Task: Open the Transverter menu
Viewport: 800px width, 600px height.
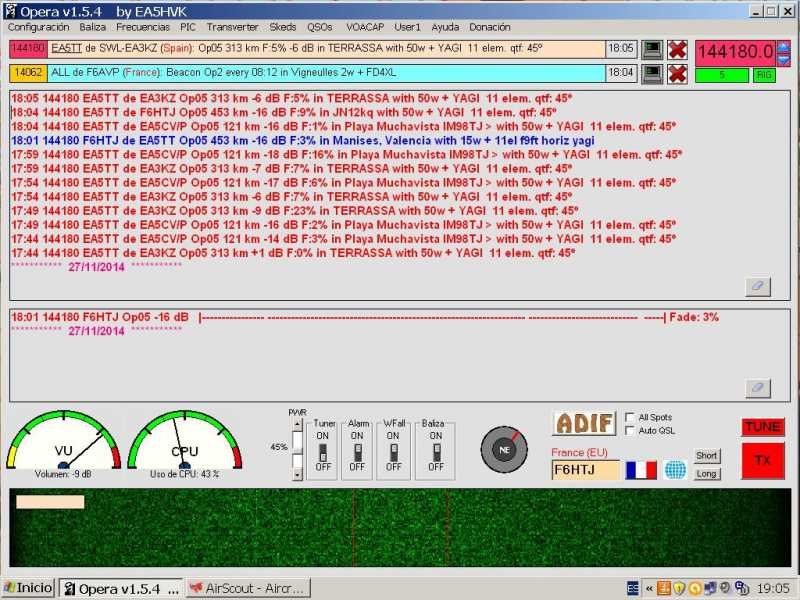Action: tap(232, 27)
